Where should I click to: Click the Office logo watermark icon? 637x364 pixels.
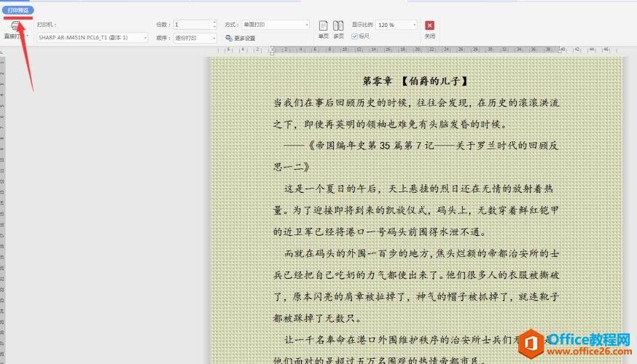click(x=534, y=342)
